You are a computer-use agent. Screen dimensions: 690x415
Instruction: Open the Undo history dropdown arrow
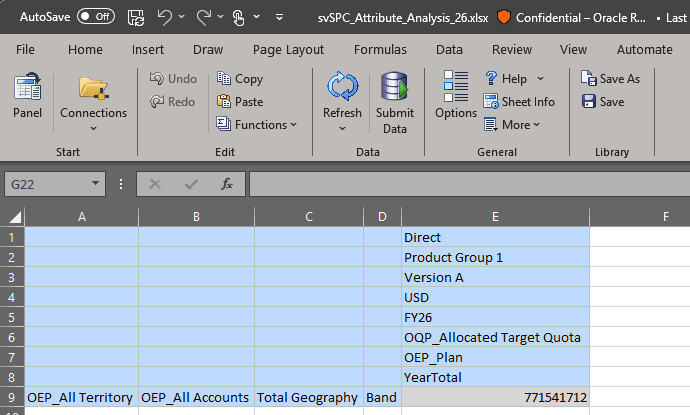(182, 17)
